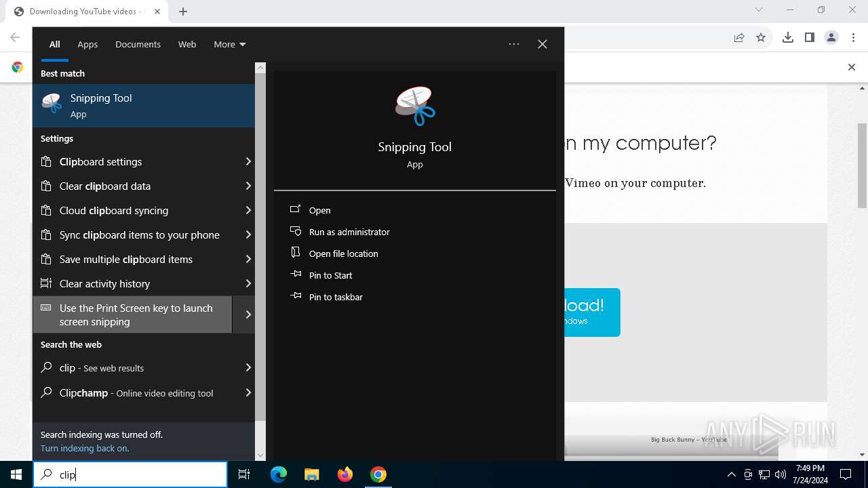The height and width of the screenshot is (488, 868).
Task: Click the Chrome share page icon
Action: point(739,38)
